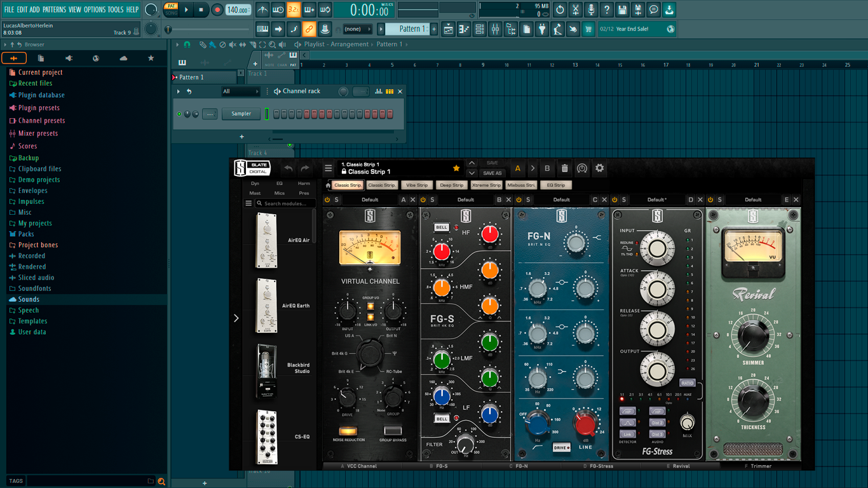The height and width of the screenshot is (488, 868).
Task: Toggle the Group Bypass switch
Action: [x=393, y=431]
